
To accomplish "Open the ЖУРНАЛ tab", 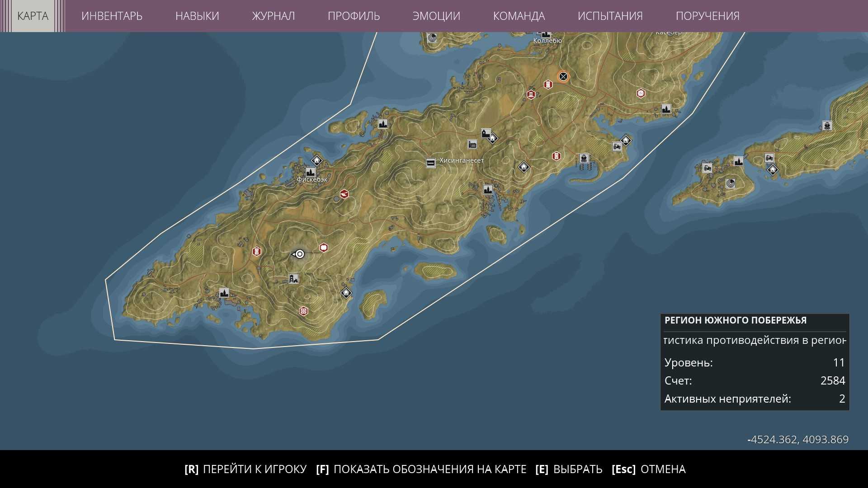I will pyautogui.click(x=273, y=16).
